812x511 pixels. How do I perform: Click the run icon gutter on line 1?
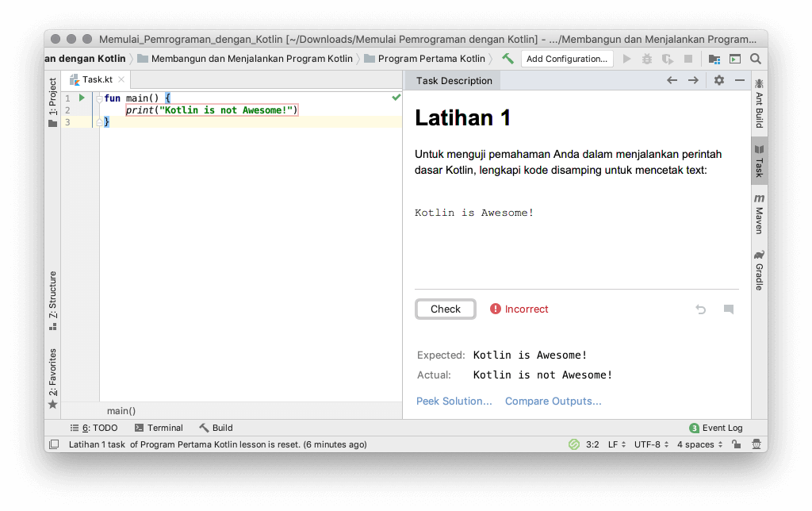(x=82, y=97)
